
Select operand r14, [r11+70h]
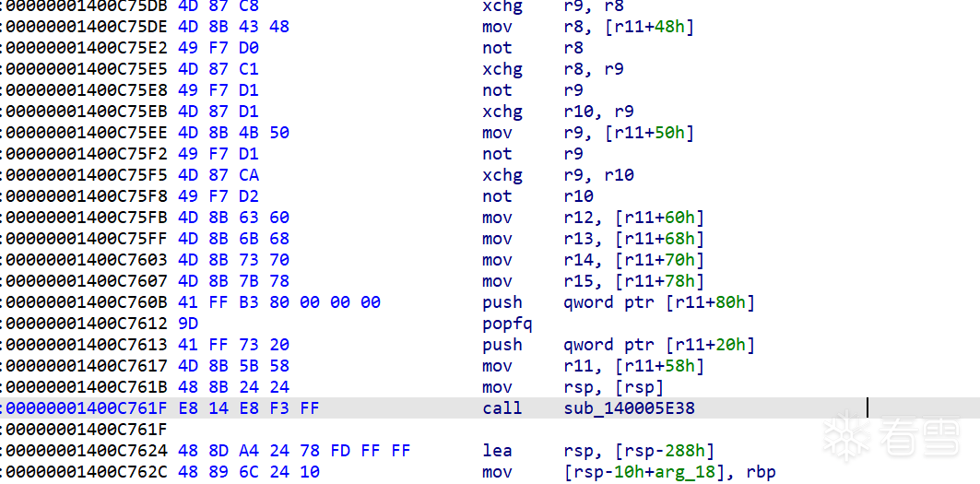coord(633,260)
